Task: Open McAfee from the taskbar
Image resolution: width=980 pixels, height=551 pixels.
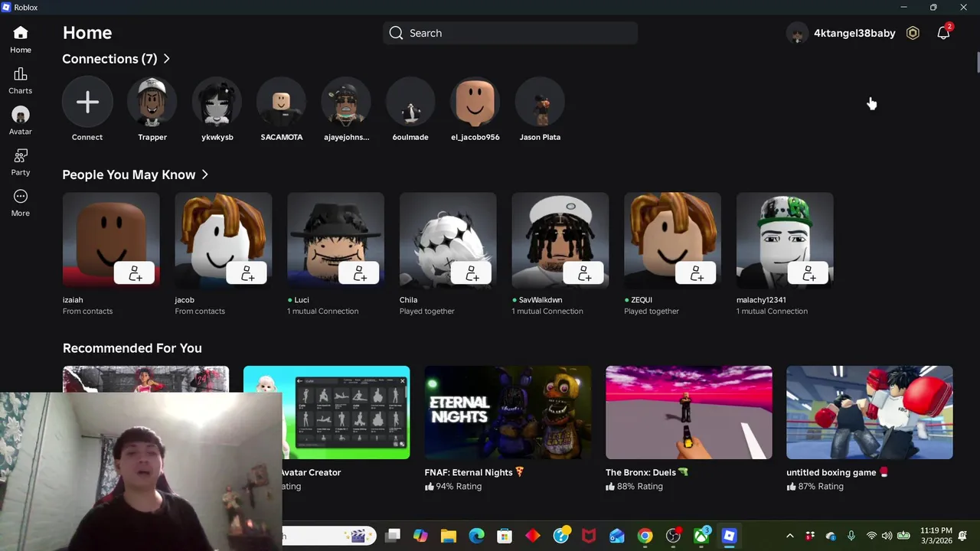Action: pyautogui.click(x=589, y=536)
